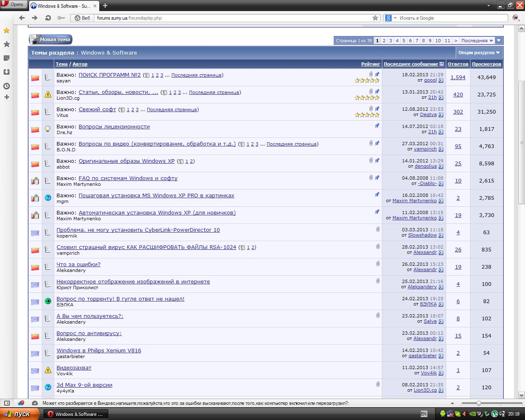Click the next page arrow
Screen dimensions: 525x420
[456, 41]
